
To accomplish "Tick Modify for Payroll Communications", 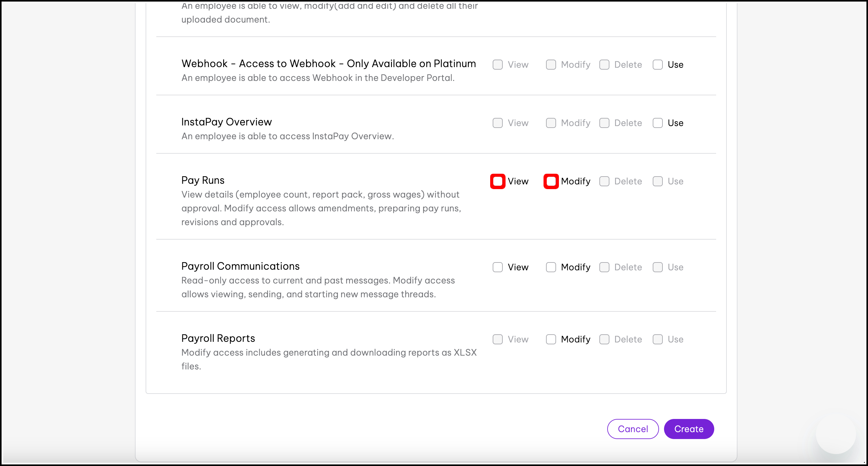I will (551, 267).
